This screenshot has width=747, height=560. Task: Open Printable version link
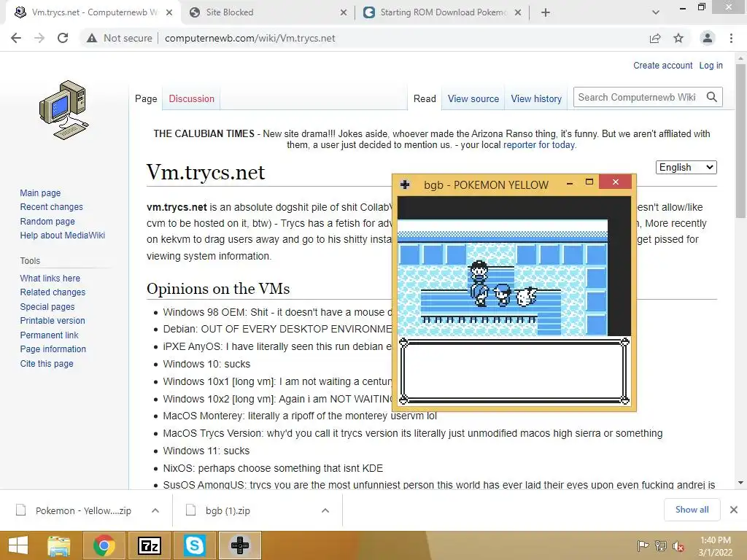click(x=53, y=321)
